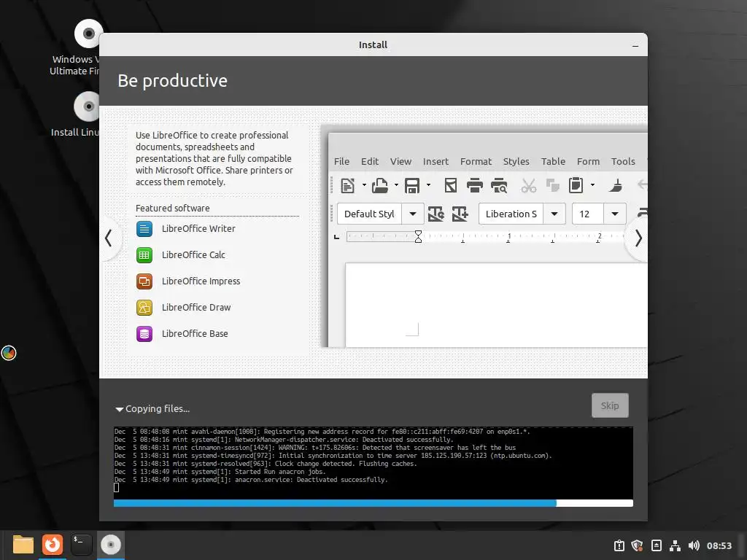Click the Featured software heading
This screenshot has height=560, width=747.
tap(172, 209)
